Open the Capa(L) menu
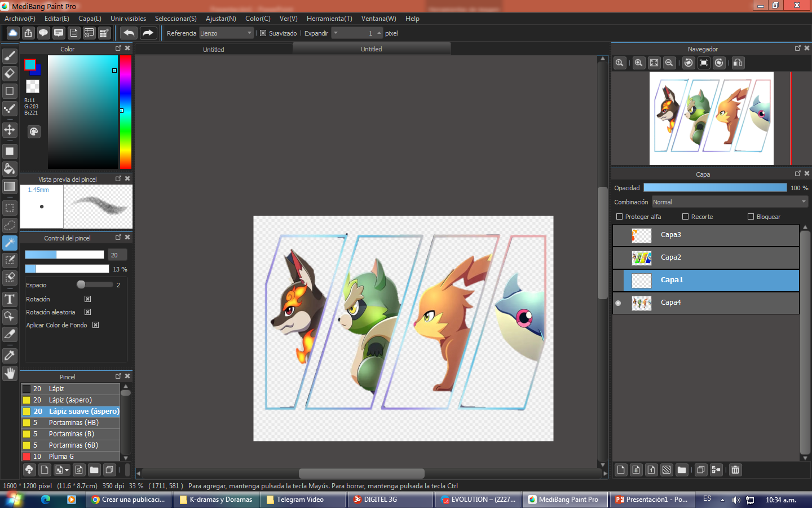The height and width of the screenshot is (508, 812). pos(90,19)
